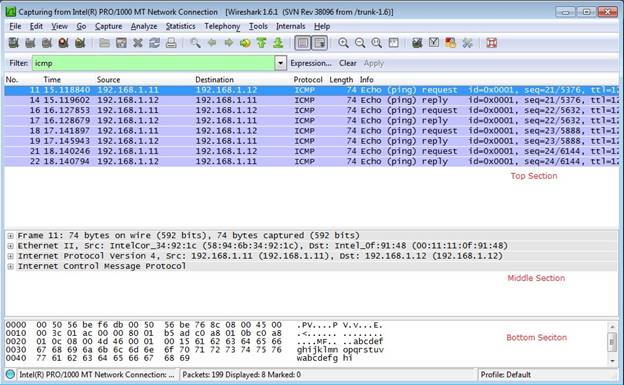This screenshot has height=385, width=624.
Task: Print packets with the printer icon
Action: [x=171, y=43]
